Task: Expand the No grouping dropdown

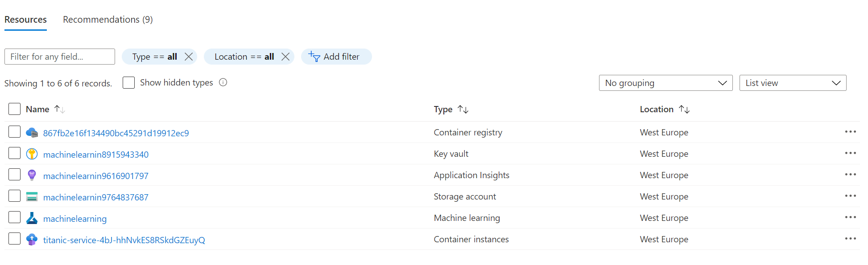Action: click(665, 83)
